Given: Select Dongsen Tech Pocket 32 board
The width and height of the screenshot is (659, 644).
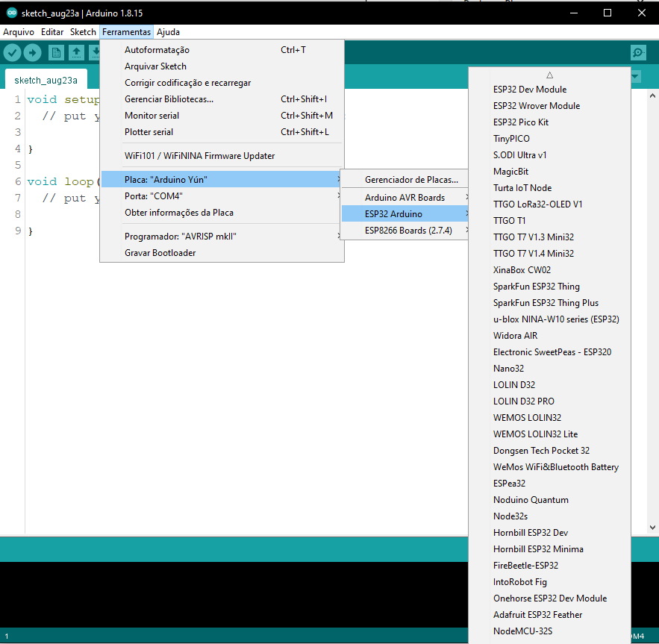Looking at the screenshot, I should pyautogui.click(x=550, y=450).
